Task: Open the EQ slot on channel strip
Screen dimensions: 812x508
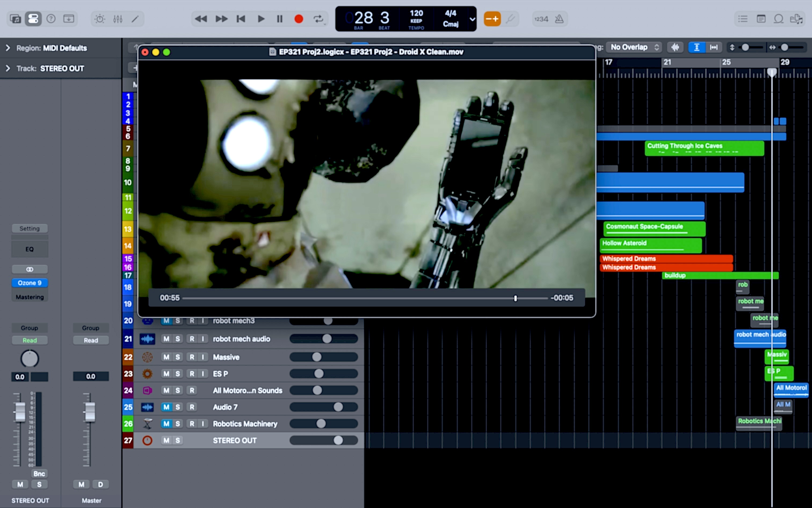Action: [30, 249]
